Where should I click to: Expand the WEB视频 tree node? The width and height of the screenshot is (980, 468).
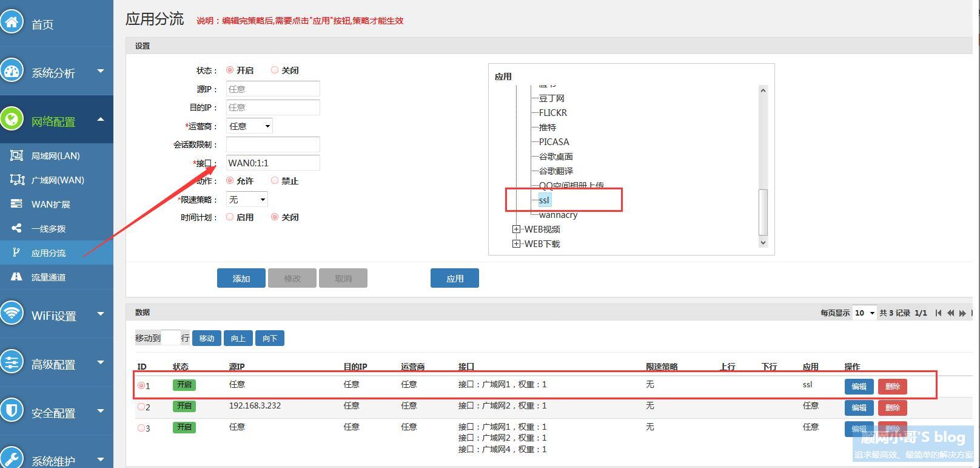click(x=516, y=229)
